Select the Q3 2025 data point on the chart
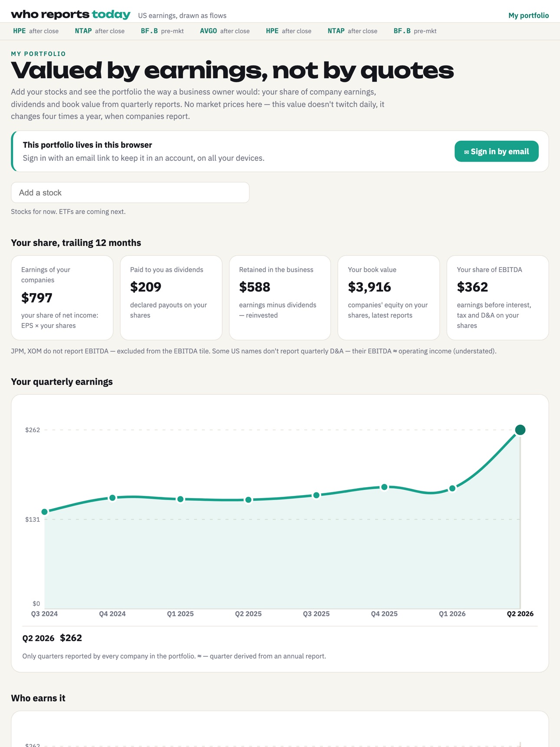Image resolution: width=560 pixels, height=747 pixels. pyautogui.click(x=316, y=495)
